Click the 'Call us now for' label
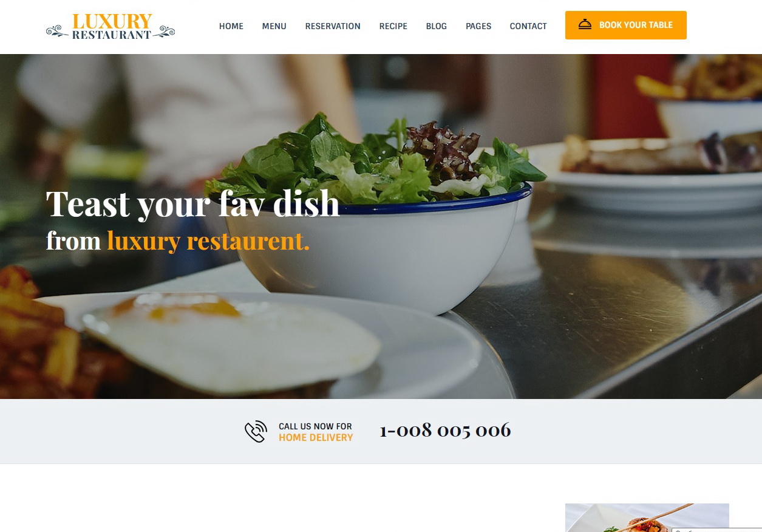Viewport: 762px width, 532px height. (315, 426)
